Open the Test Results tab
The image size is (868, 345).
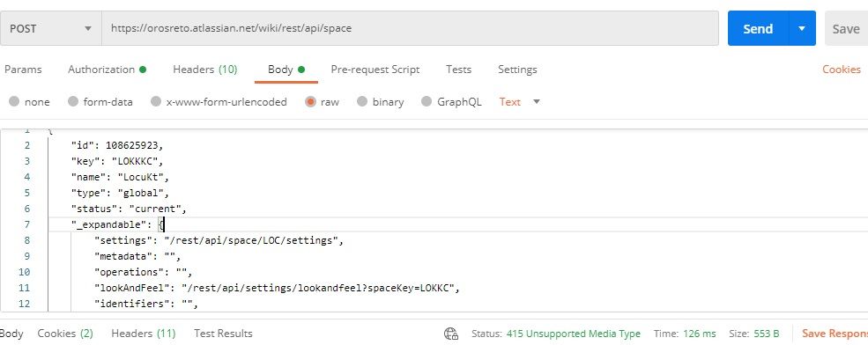coord(223,334)
